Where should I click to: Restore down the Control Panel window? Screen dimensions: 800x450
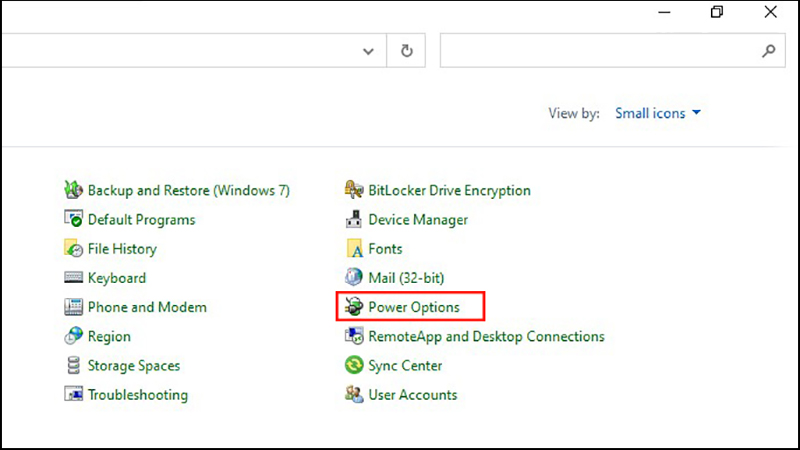point(717,12)
